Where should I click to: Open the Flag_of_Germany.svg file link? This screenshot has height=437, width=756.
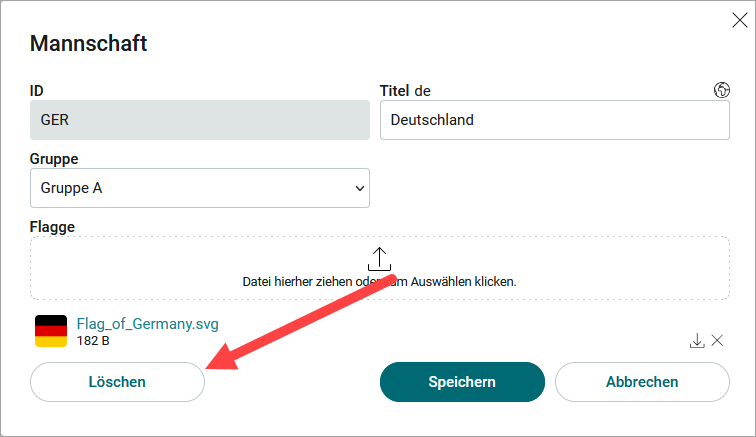148,324
